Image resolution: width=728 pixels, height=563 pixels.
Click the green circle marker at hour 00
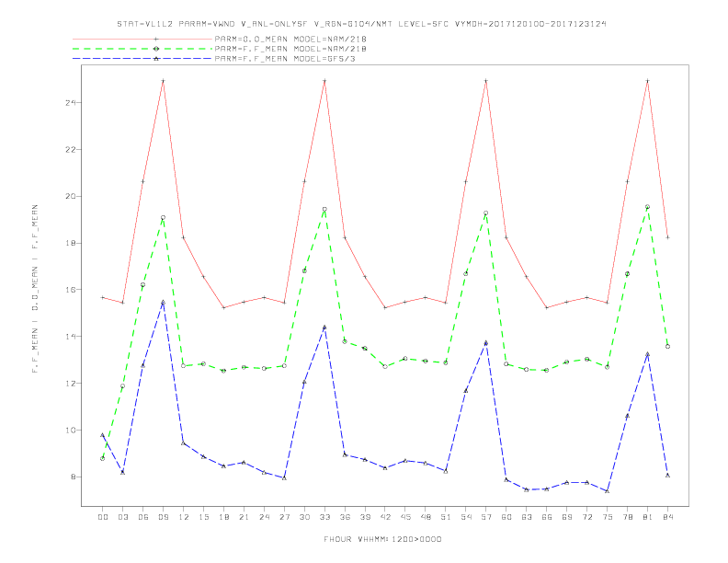pos(103,458)
